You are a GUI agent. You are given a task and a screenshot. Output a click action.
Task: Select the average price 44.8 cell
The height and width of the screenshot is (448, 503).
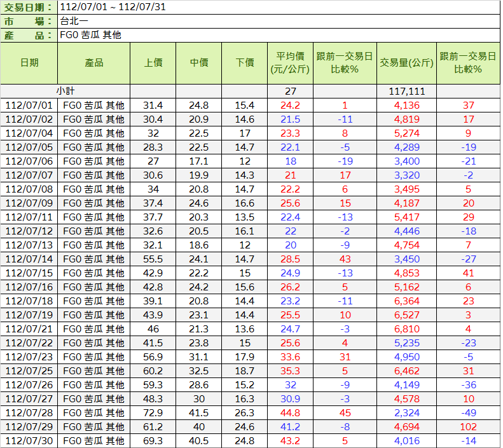pyautogui.click(x=291, y=413)
